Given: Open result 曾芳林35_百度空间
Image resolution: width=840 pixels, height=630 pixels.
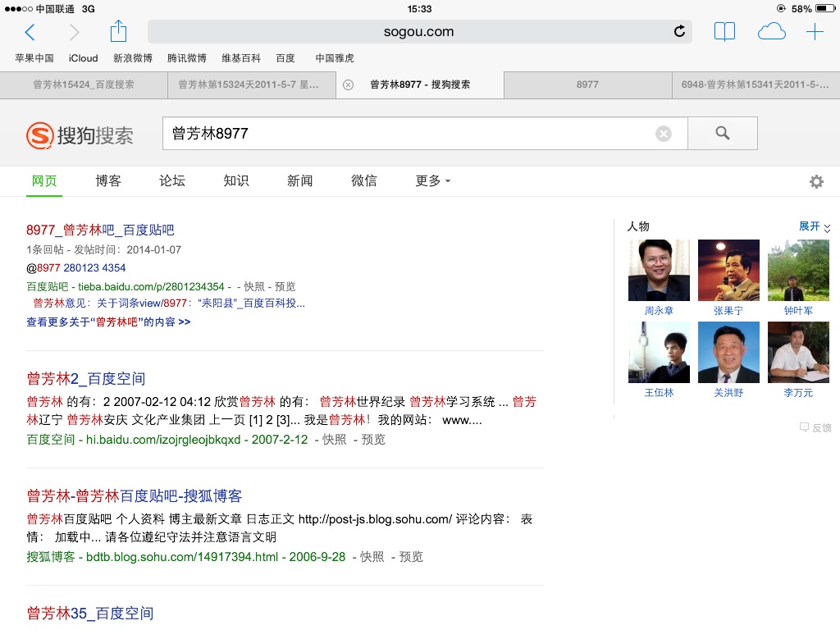Looking at the screenshot, I should point(90,614).
